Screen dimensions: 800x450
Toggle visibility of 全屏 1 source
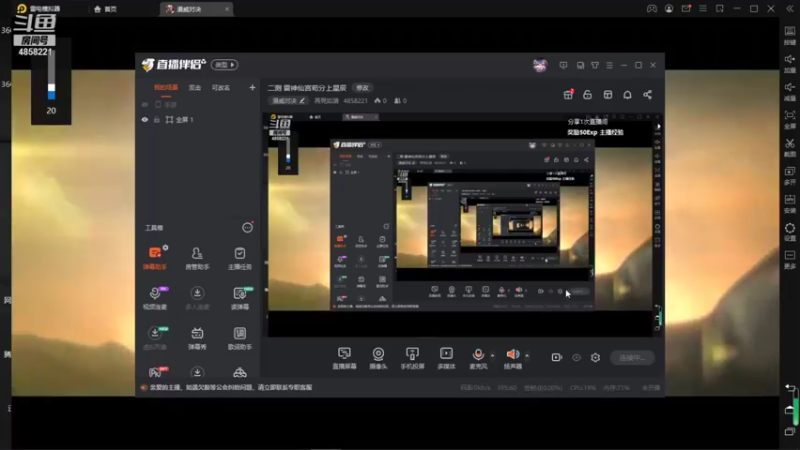coord(145,119)
